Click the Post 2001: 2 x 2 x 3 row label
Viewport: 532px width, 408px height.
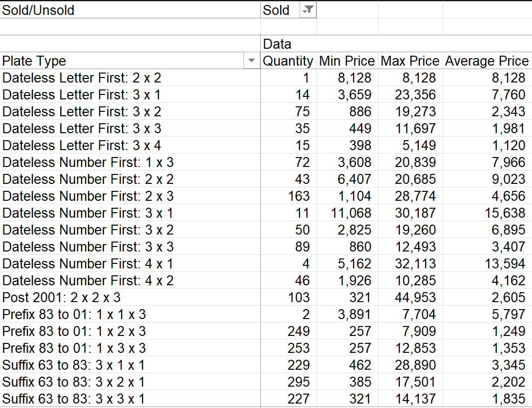[x=61, y=298]
